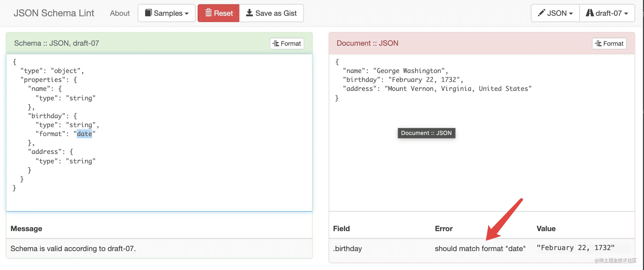
Task: Click the schema validity message row
Action: tap(73, 248)
